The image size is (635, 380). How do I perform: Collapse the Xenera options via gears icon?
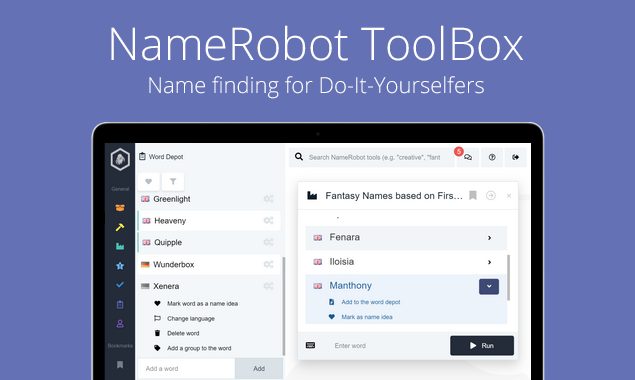tap(268, 286)
